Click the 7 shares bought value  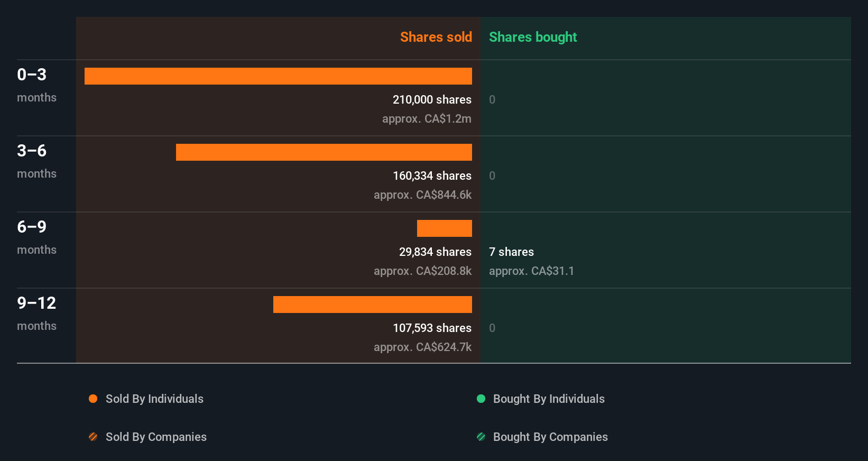pos(511,252)
